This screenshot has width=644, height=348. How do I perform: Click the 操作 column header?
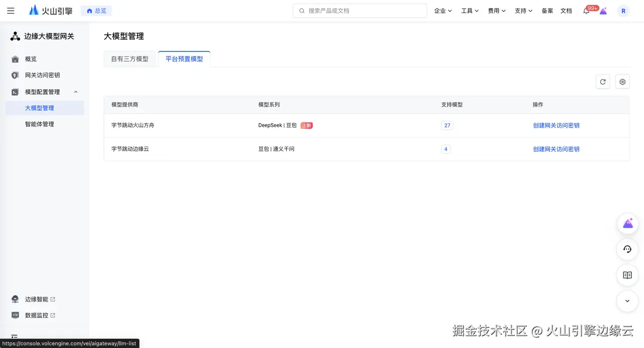538,105
